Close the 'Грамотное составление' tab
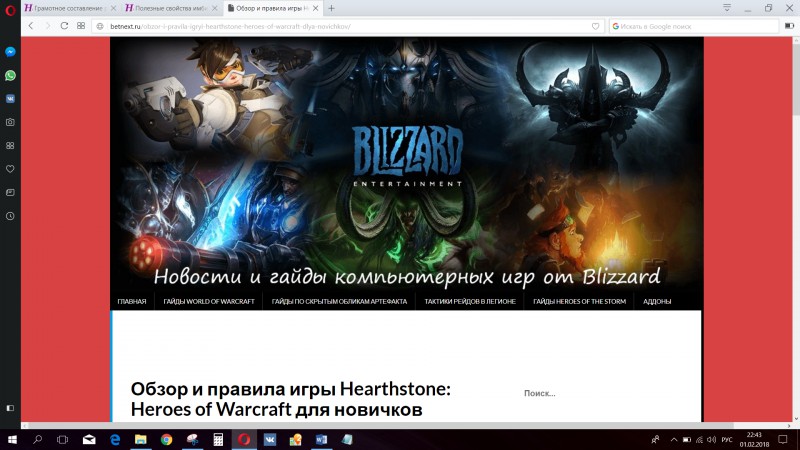Screen dimensions: 800x450 113,8
